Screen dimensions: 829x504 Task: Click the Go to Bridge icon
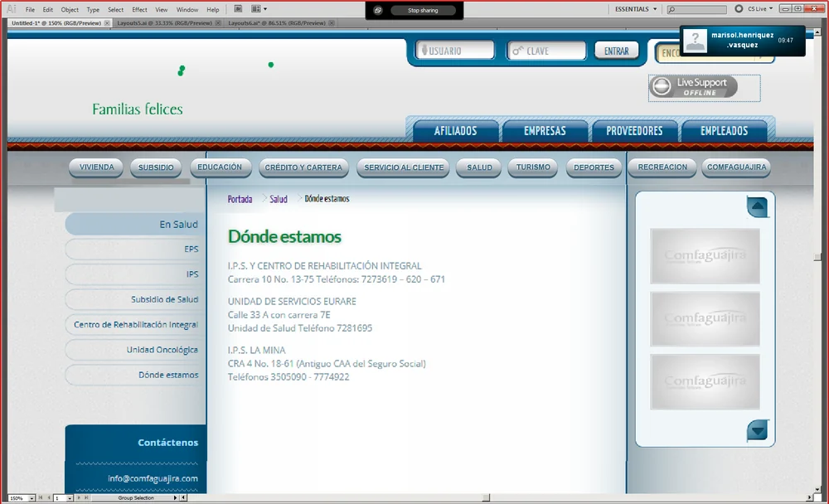pos(238,9)
